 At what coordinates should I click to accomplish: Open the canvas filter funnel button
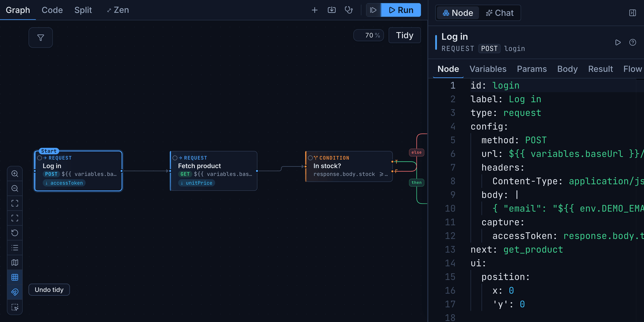point(41,38)
